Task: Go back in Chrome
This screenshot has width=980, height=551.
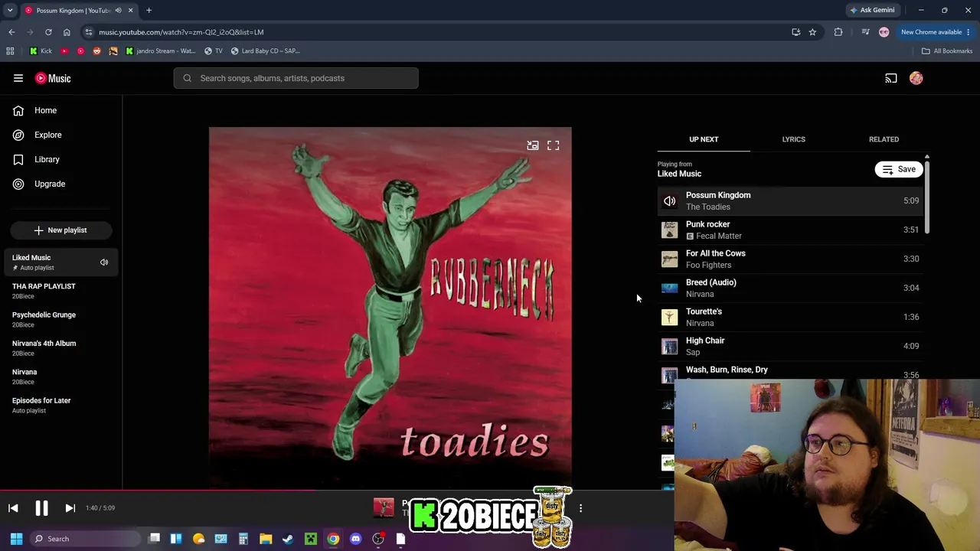Action: [x=11, y=32]
